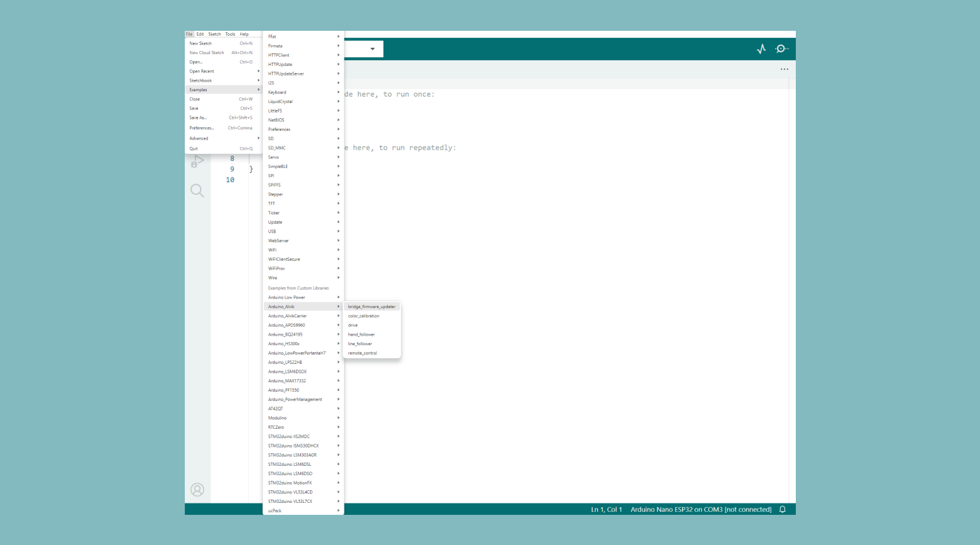
Task: Open Arduino Low Power examples
Action: tap(303, 297)
